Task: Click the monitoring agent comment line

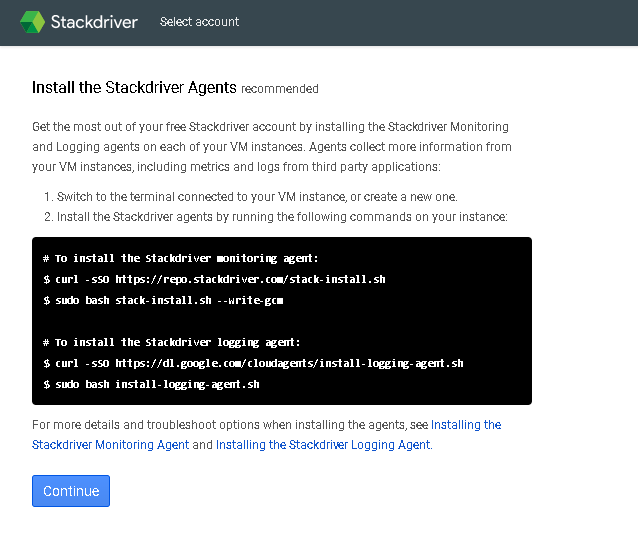Action: 181,258
